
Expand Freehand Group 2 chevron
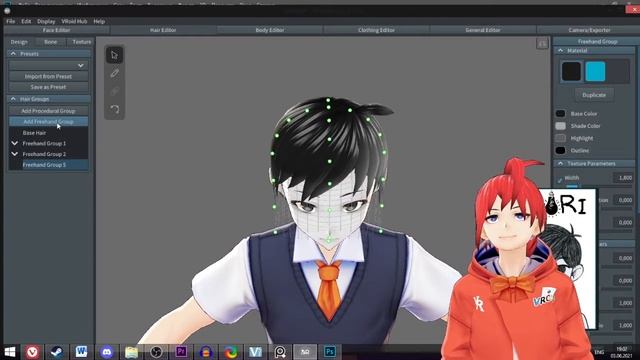tap(15, 154)
